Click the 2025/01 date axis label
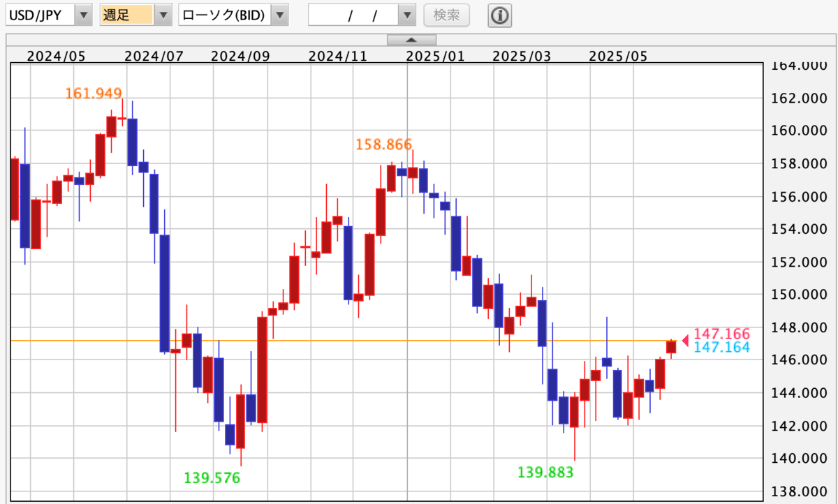The height and width of the screenshot is (504, 838). click(436, 56)
